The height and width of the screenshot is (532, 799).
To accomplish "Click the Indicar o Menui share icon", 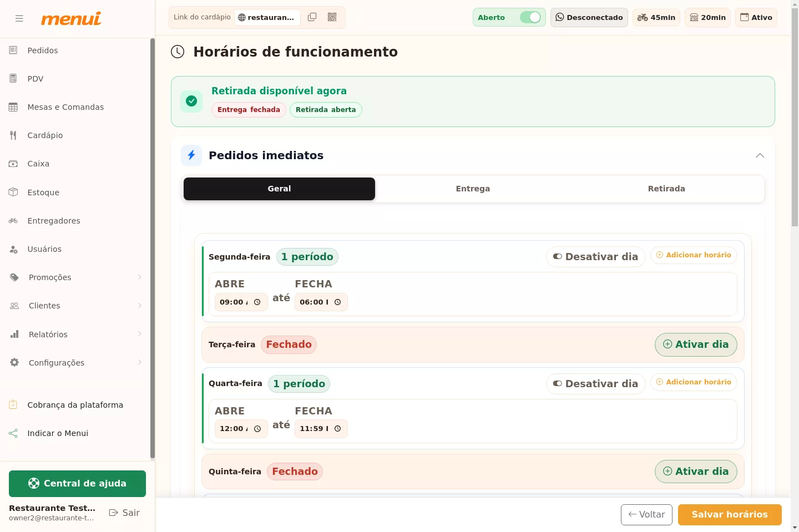I will pyautogui.click(x=13, y=433).
